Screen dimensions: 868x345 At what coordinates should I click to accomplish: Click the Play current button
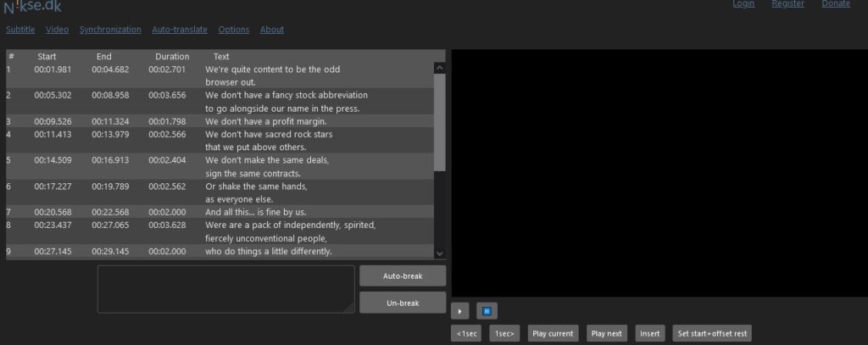pyautogui.click(x=553, y=333)
